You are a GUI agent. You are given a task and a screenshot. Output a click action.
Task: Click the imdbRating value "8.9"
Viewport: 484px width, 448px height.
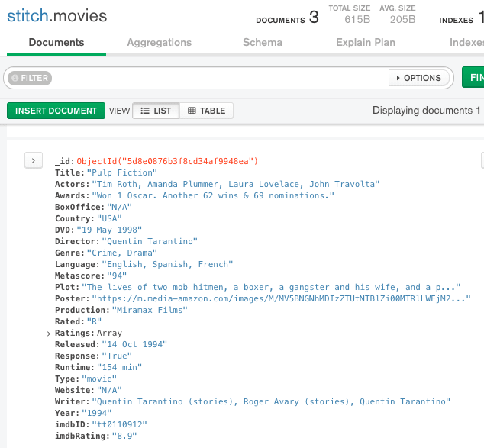coord(124,436)
